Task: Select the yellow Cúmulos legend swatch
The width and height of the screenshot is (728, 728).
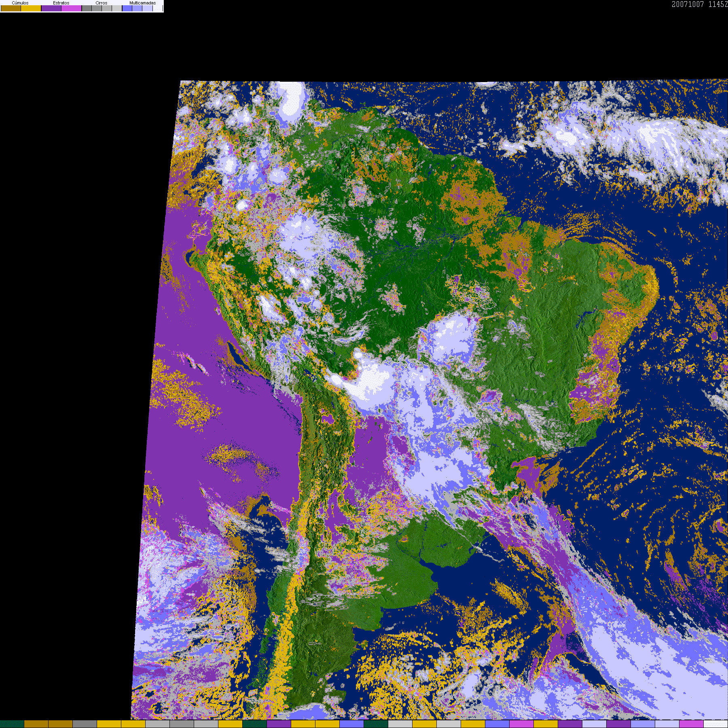Action: 31,8
